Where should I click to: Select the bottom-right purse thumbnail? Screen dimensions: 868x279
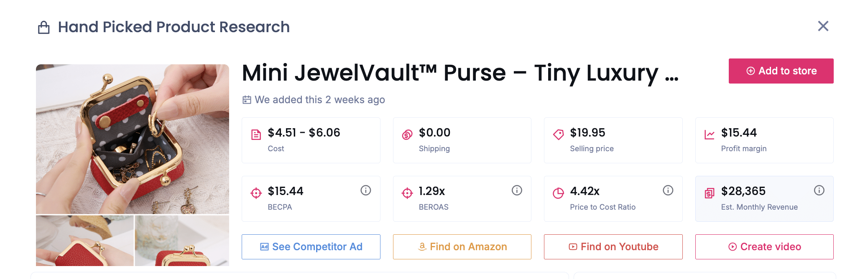[x=182, y=241]
